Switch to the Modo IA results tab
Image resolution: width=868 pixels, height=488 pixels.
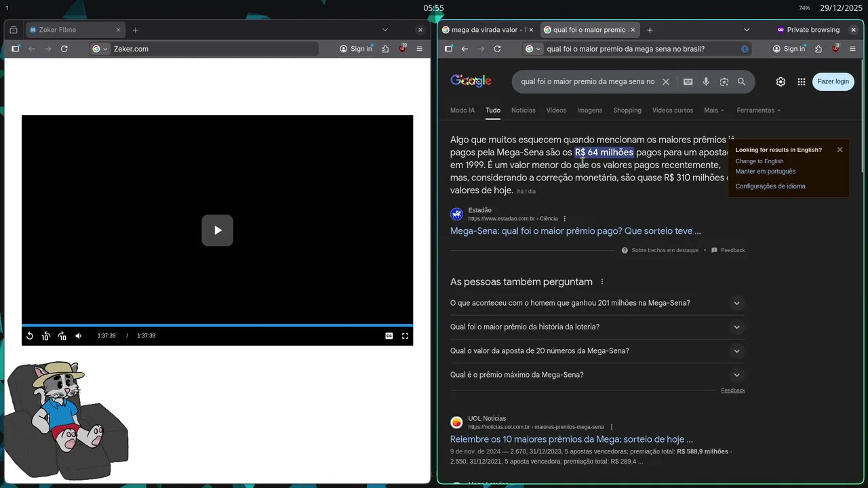[x=462, y=110]
